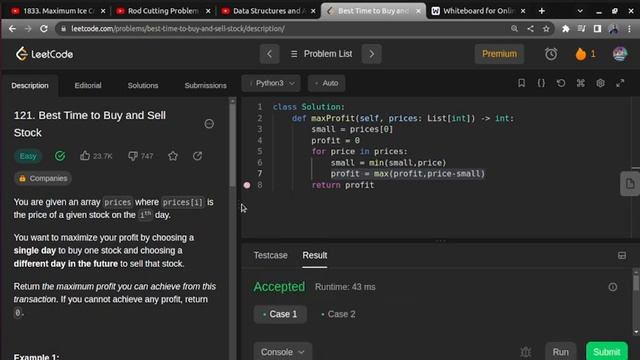Switch to the Description tab
Image resolution: width=640 pixels, height=360 pixels.
click(x=30, y=85)
